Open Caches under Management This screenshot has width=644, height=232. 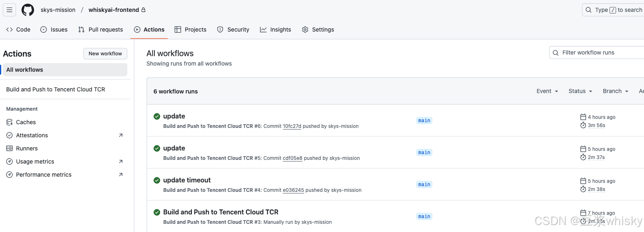tap(26, 122)
